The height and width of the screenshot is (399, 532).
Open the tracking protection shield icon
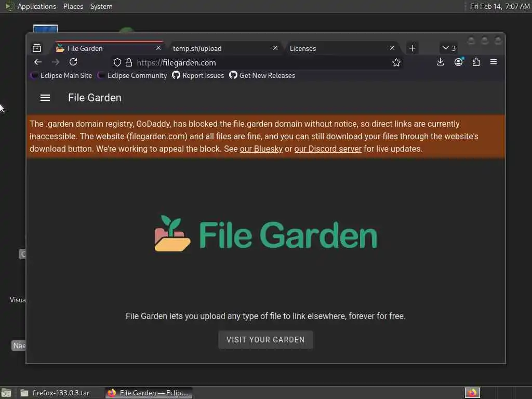click(117, 62)
